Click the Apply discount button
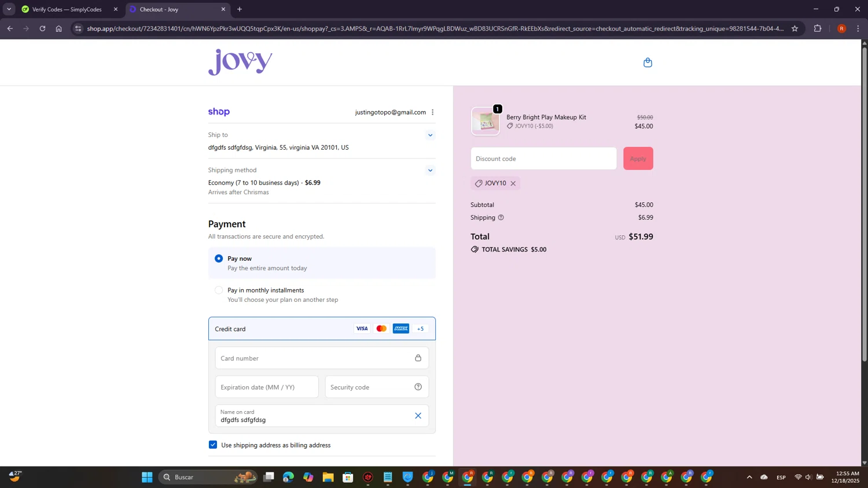This screenshot has height=488, width=868. (x=638, y=158)
